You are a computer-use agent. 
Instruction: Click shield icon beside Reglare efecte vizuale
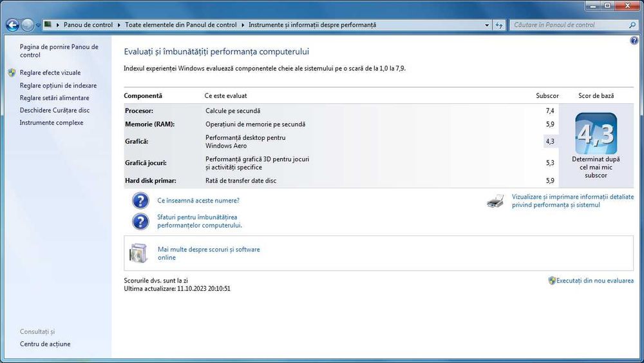click(x=12, y=73)
